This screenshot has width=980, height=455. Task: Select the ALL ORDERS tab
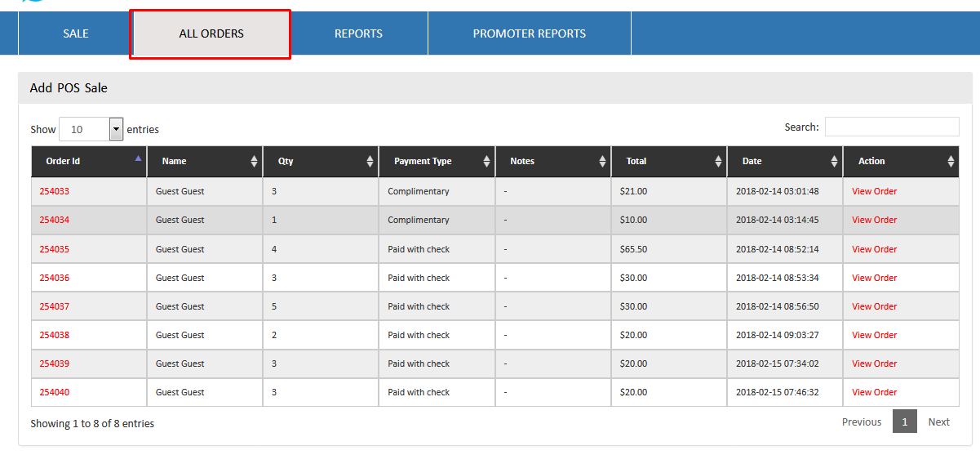[211, 33]
